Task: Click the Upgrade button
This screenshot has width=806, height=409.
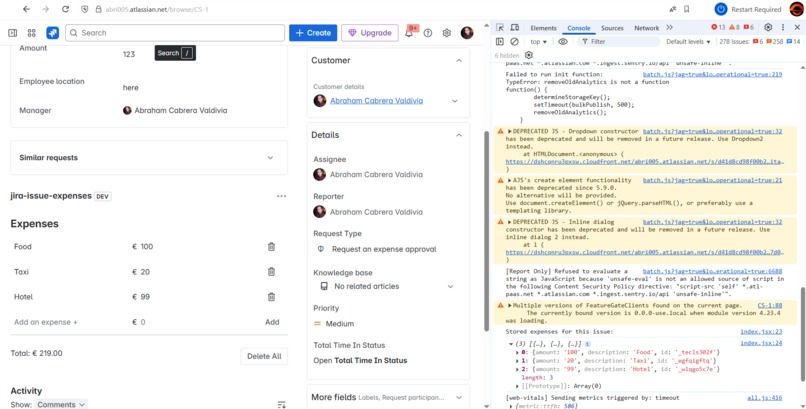Action: tap(370, 33)
